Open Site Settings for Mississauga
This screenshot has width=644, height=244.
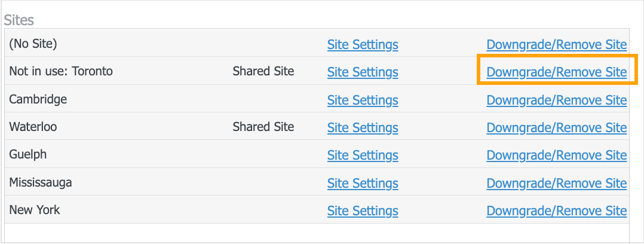click(363, 183)
